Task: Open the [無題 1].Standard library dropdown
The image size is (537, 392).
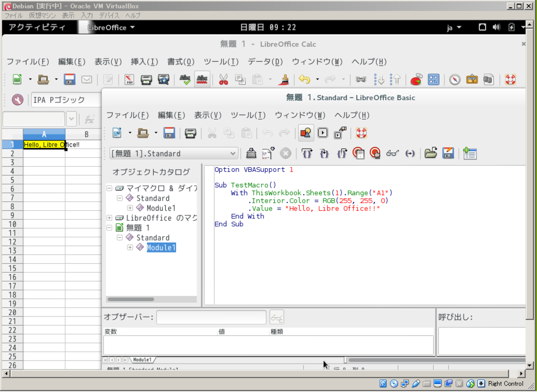Action: tap(174, 154)
